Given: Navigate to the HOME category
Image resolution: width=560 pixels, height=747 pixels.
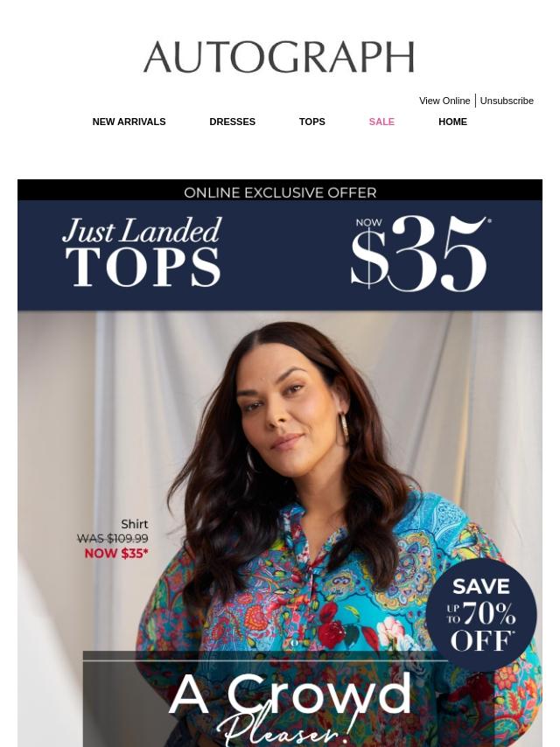Looking at the screenshot, I should pyautogui.click(x=452, y=122).
